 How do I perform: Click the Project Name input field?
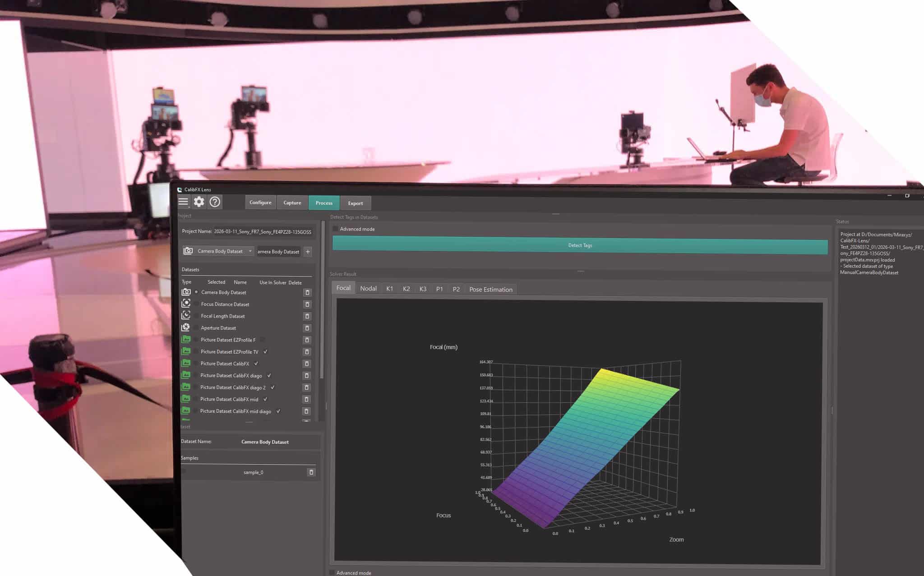[x=263, y=232]
